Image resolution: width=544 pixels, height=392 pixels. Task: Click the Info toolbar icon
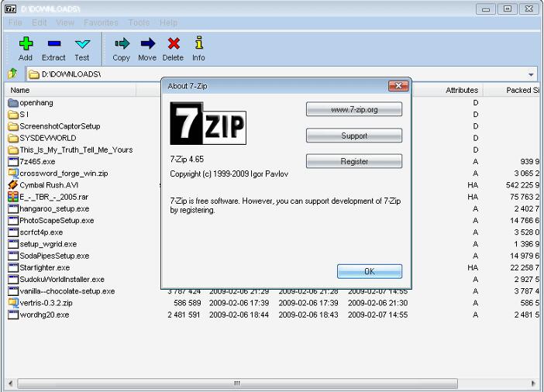198,43
